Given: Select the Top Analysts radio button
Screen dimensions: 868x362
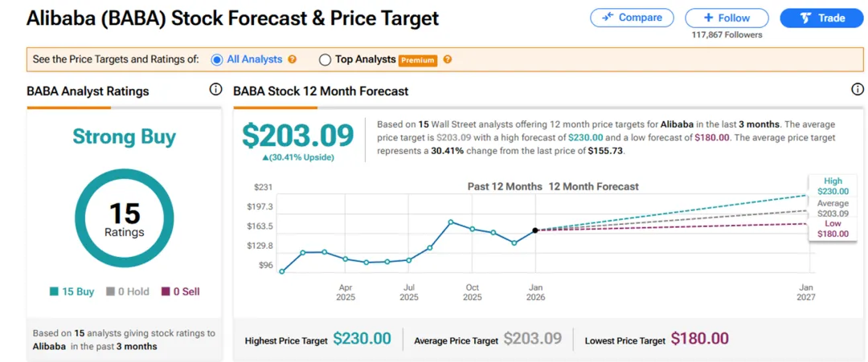Looking at the screenshot, I should click(x=325, y=59).
